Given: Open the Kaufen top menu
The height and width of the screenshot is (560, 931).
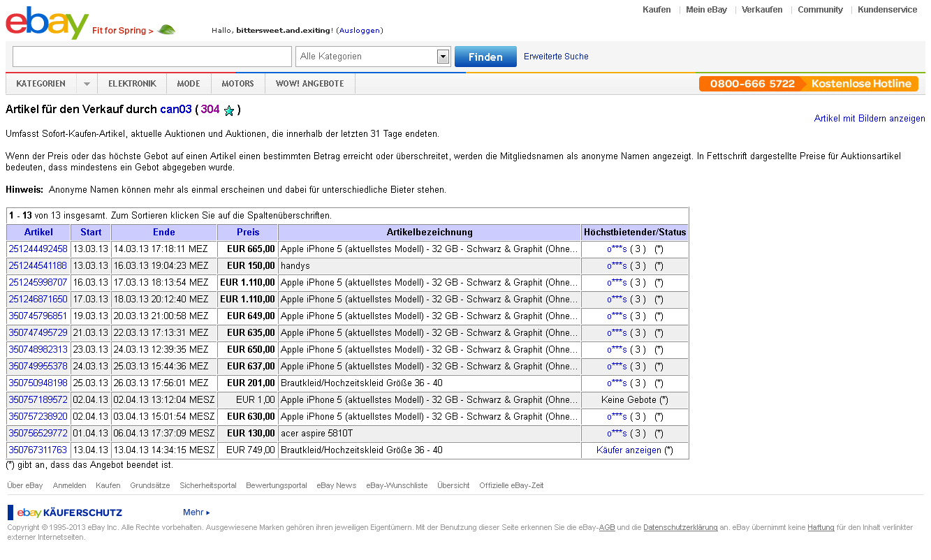Looking at the screenshot, I should tap(657, 10).
